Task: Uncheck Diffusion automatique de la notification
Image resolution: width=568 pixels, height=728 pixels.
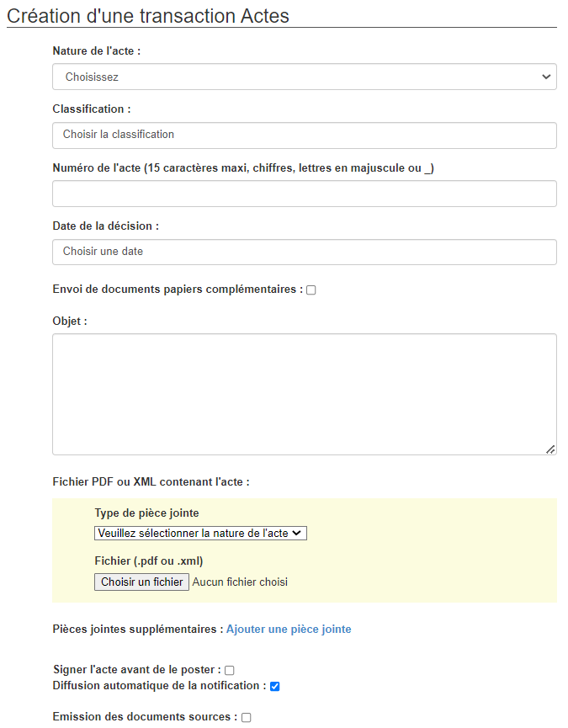Action: [x=274, y=687]
